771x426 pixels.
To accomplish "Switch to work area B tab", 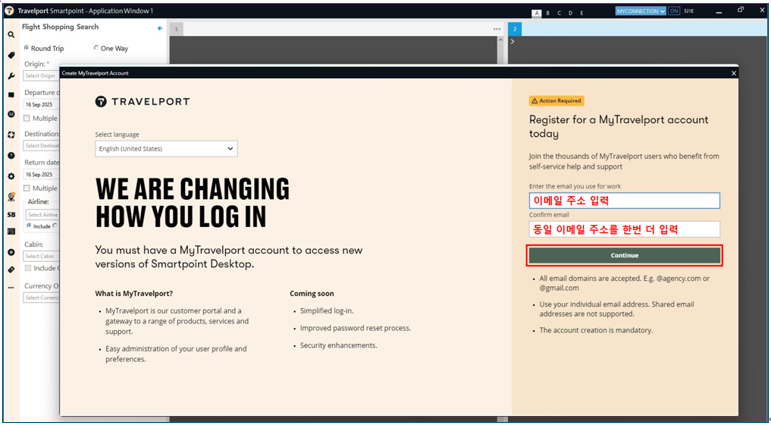I will pos(549,13).
